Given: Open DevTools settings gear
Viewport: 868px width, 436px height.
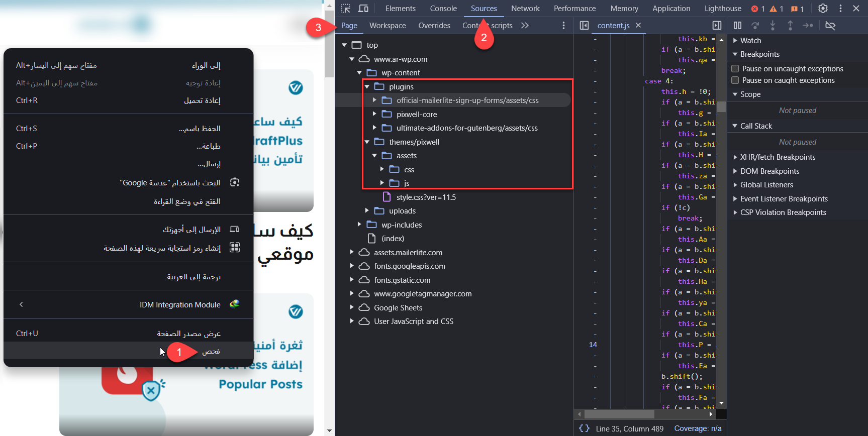Looking at the screenshot, I should point(823,9).
